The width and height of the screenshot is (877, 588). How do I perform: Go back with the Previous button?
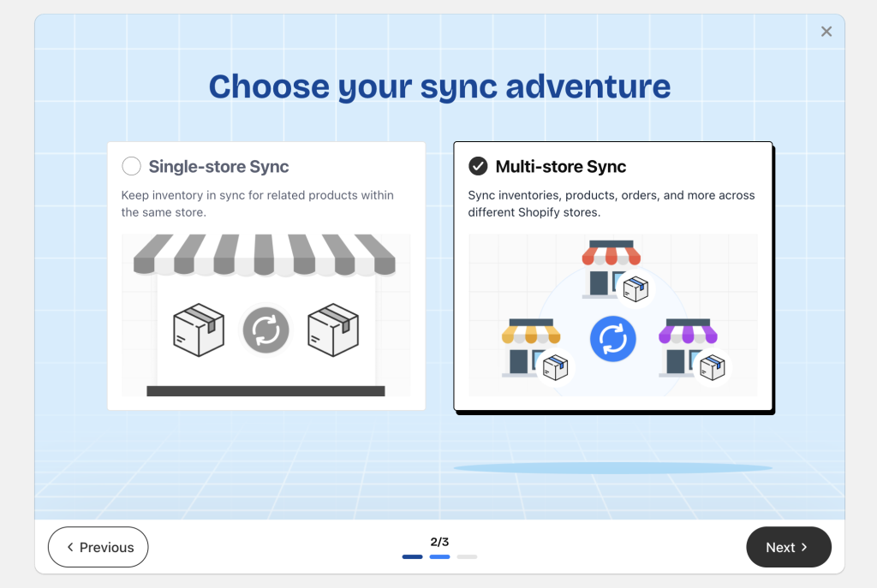click(98, 547)
